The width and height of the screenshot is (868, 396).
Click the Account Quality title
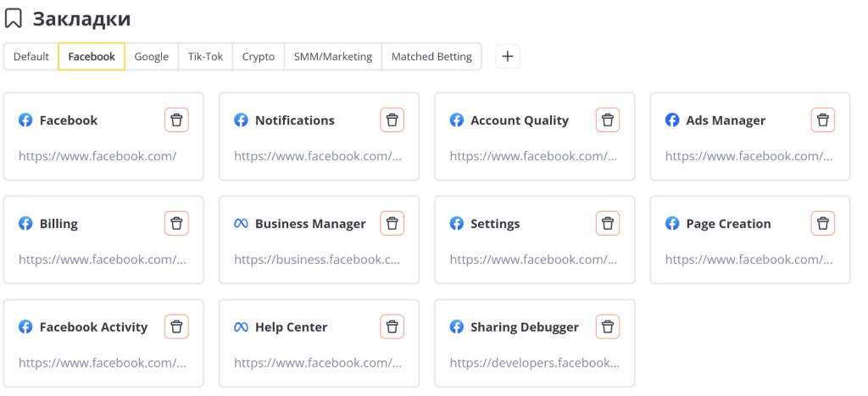click(520, 120)
